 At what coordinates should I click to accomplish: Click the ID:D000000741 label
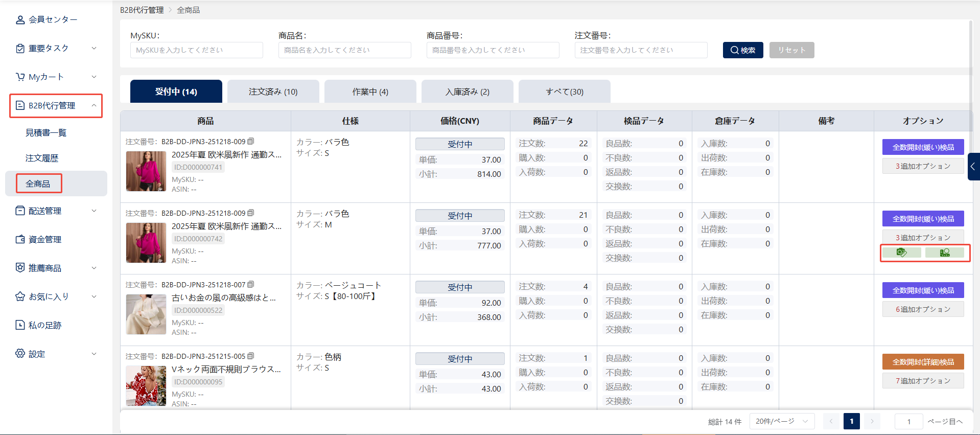198,167
